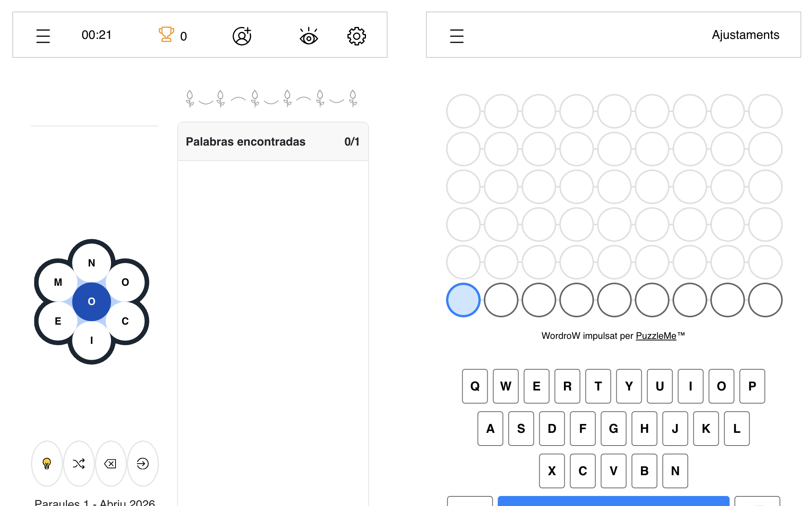812x506 pixels.
Task: Click the 00:21 timer display
Action: (x=97, y=35)
